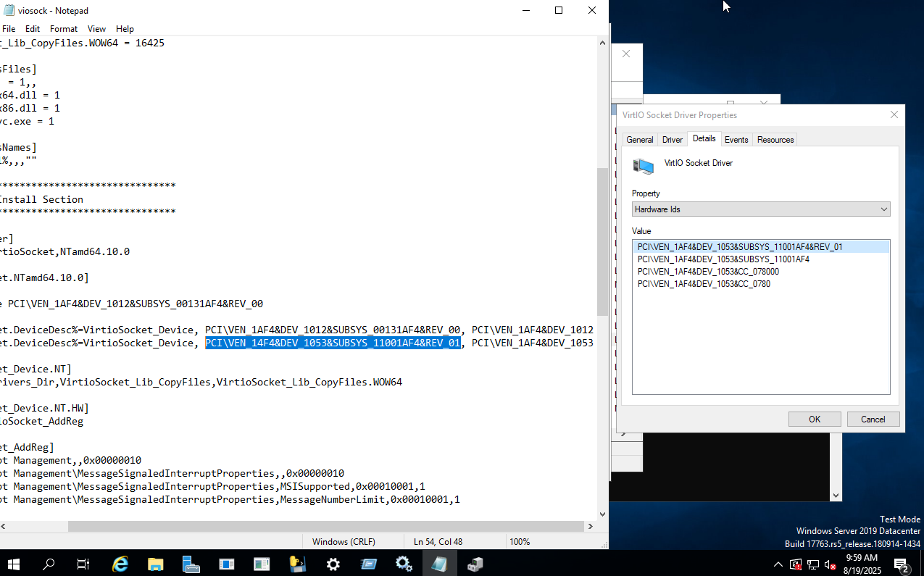Switch to the General tab
This screenshot has width=924, height=576.
[x=640, y=140]
